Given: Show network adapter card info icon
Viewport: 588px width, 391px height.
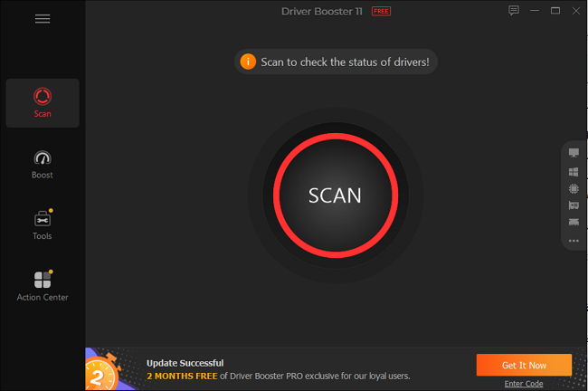Looking at the screenshot, I should point(574,222).
